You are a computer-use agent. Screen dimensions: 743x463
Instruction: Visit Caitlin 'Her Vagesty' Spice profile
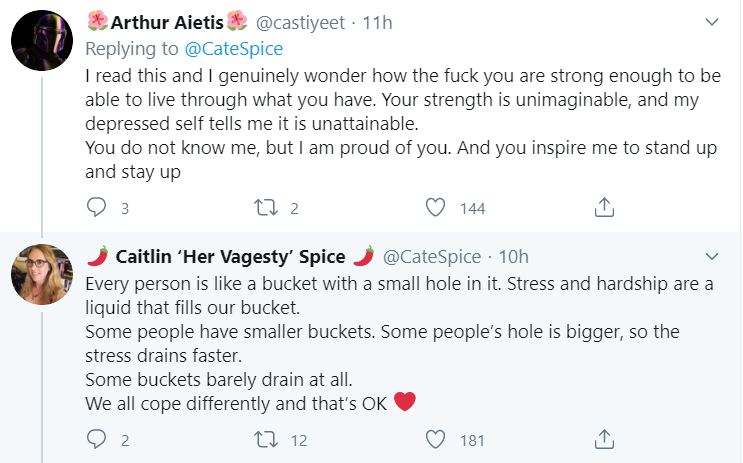[230, 256]
